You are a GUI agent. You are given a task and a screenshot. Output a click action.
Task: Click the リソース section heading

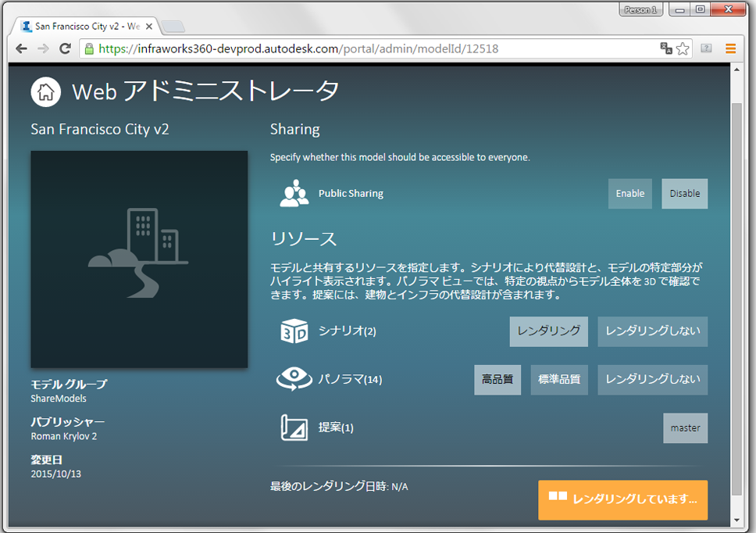click(x=303, y=239)
